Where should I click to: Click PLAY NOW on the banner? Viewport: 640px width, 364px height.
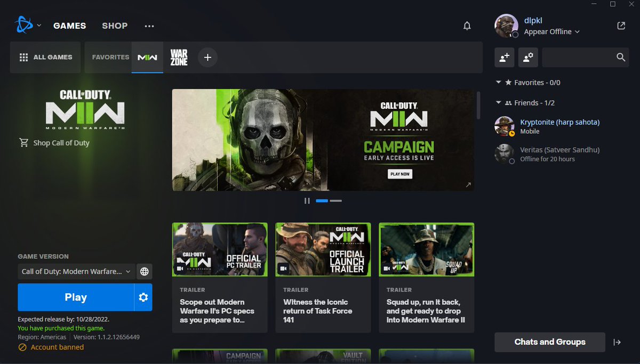tap(400, 174)
